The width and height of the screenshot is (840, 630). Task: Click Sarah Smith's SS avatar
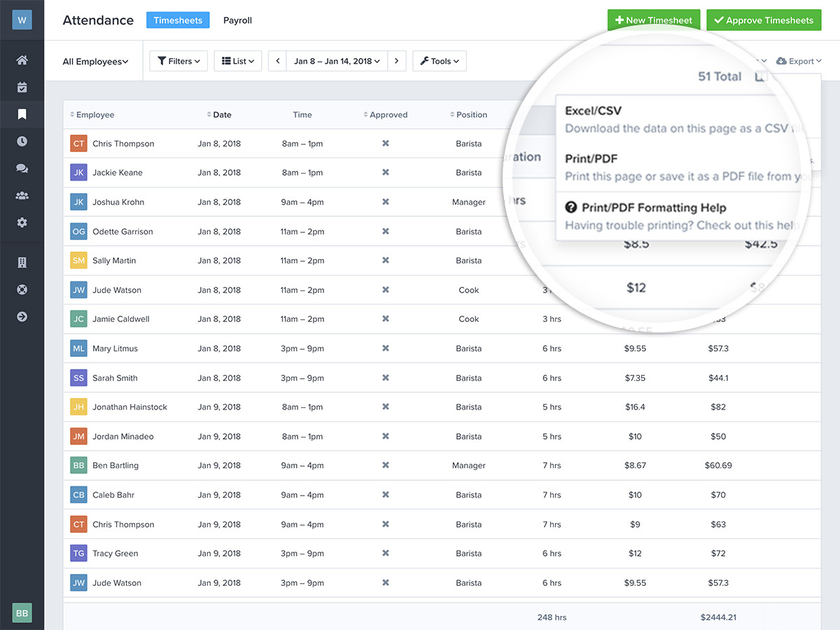coord(78,377)
